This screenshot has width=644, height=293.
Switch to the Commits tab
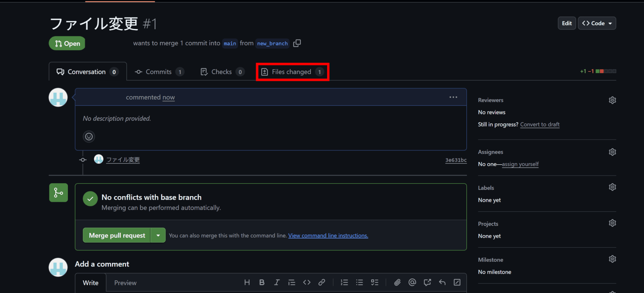pyautogui.click(x=159, y=72)
